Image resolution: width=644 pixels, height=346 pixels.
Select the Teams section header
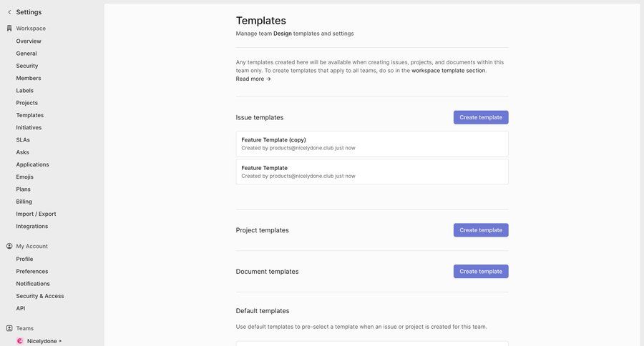tap(24, 328)
